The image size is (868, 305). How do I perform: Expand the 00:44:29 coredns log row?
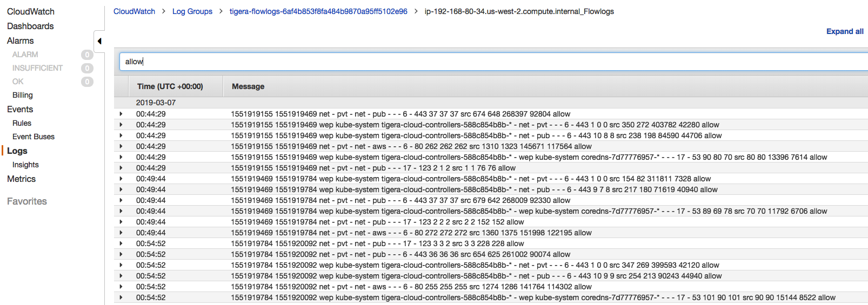pos(121,157)
